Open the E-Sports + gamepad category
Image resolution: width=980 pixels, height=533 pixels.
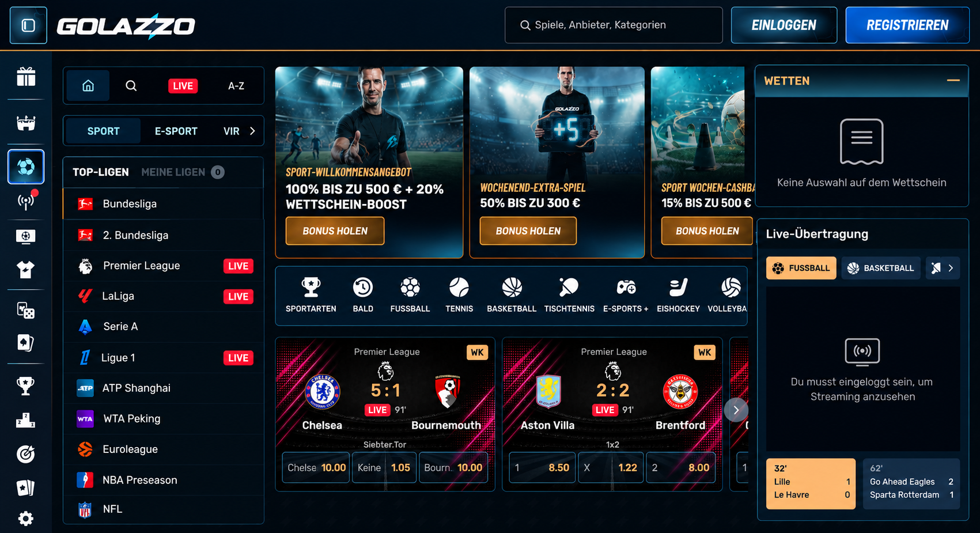tap(626, 296)
